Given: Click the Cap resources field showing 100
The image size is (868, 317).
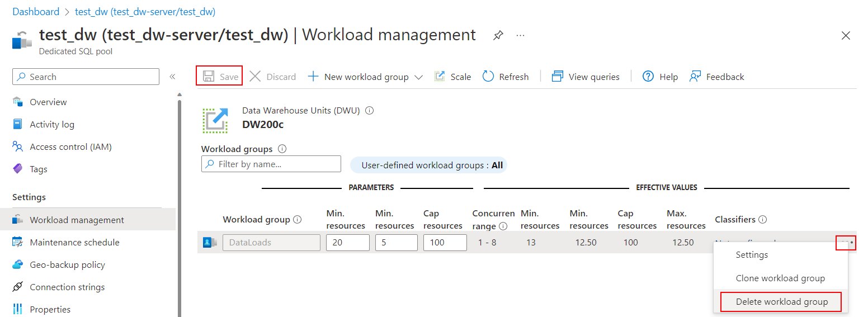Looking at the screenshot, I should pos(445,243).
